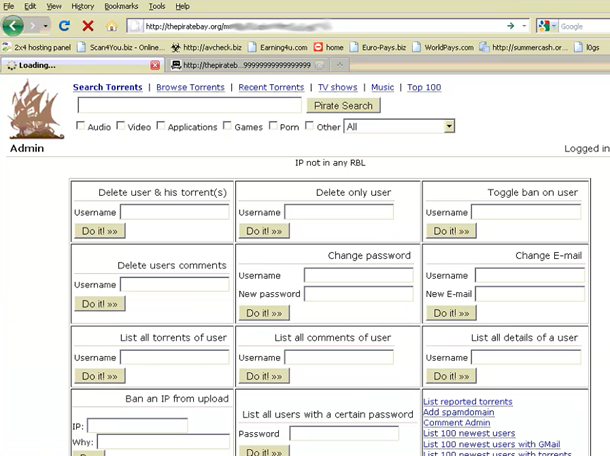The width and height of the screenshot is (610, 456).
Task: Click the browser Back arrow button
Action: (x=13, y=26)
